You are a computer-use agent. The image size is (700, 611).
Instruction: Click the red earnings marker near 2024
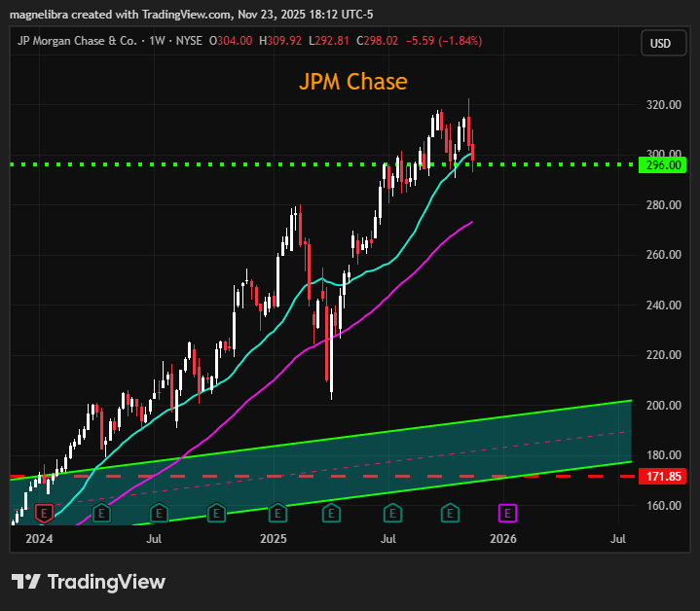point(44,514)
